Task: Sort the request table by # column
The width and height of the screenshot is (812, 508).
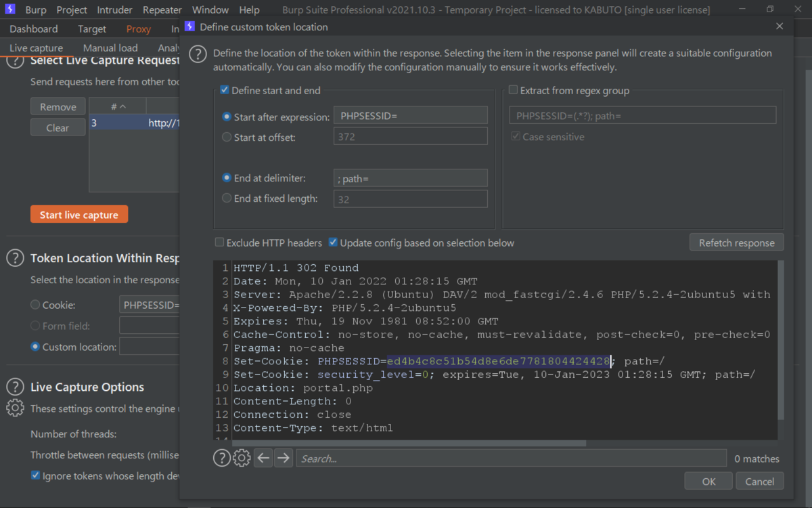Action: tap(118, 106)
